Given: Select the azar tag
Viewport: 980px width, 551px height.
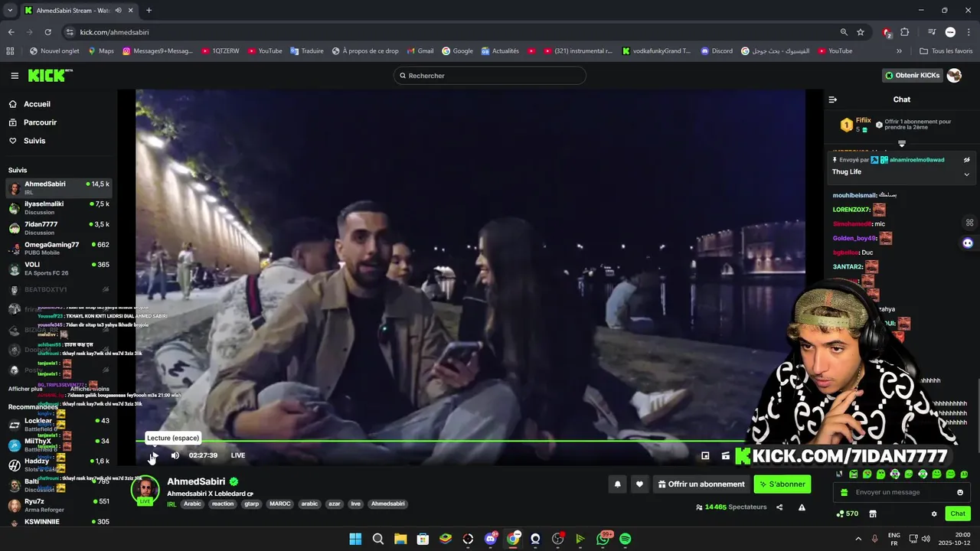Looking at the screenshot, I should (x=335, y=504).
